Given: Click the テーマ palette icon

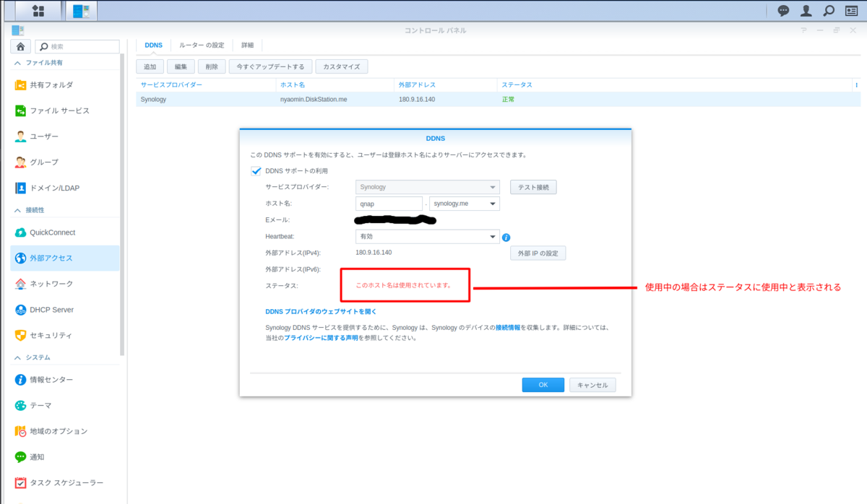Looking at the screenshot, I should coord(21,405).
